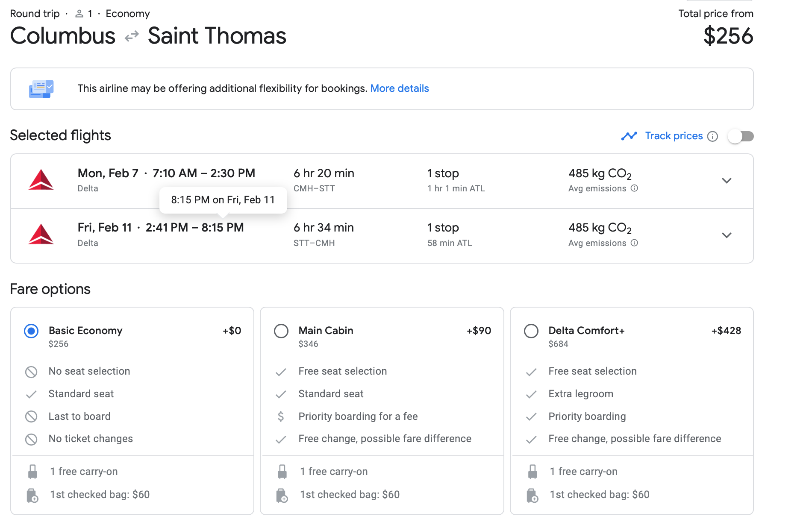
Task: Click checkmark beside Main Cabin Standard seat
Action: pyautogui.click(x=281, y=394)
